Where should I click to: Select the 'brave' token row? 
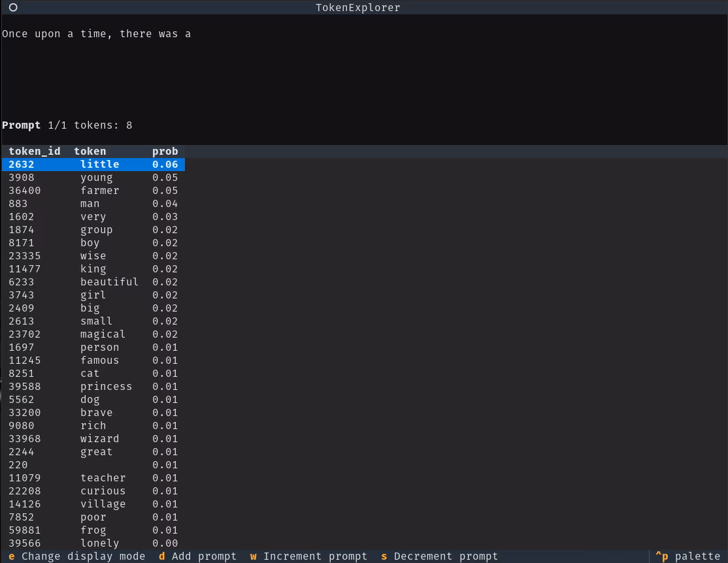[x=93, y=412]
